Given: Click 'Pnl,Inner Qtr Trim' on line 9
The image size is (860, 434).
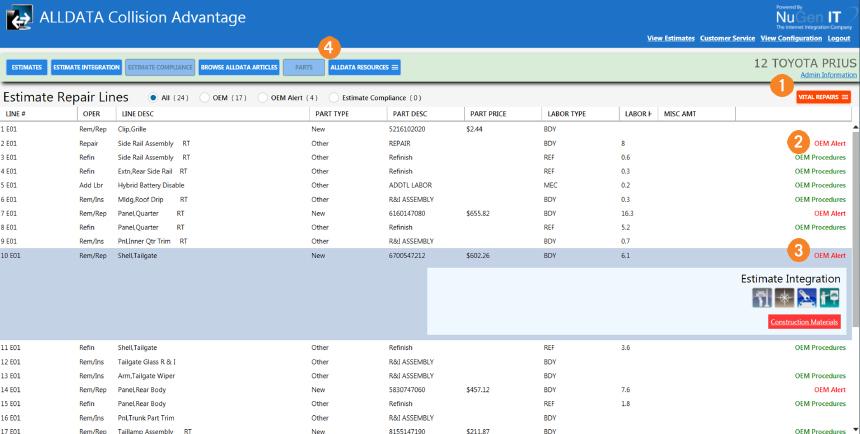Looking at the screenshot, I should point(145,241).
